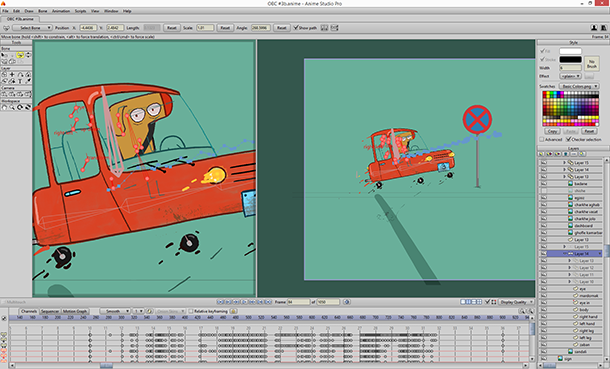
Task: Open the Smooth interpolation dropdown
Action: point(115,311)
